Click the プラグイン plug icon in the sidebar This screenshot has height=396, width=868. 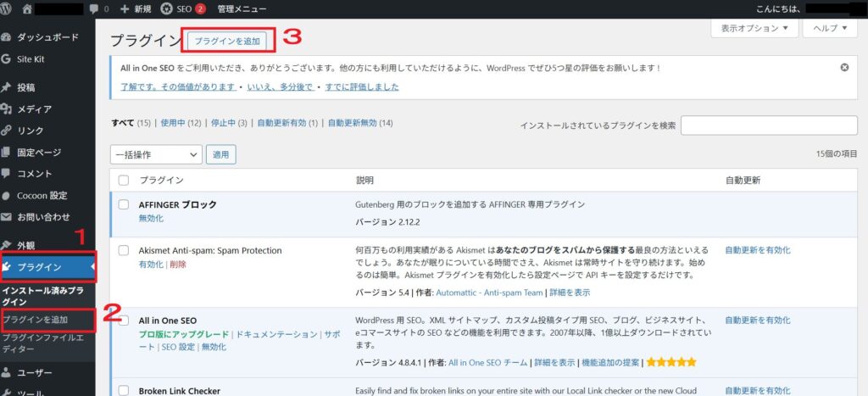7,267
